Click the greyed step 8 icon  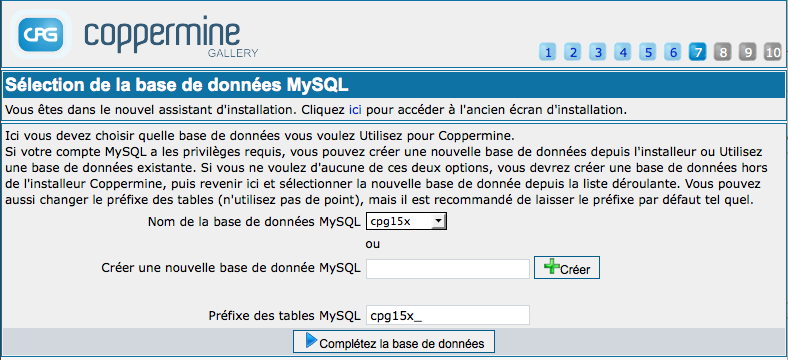723,52
